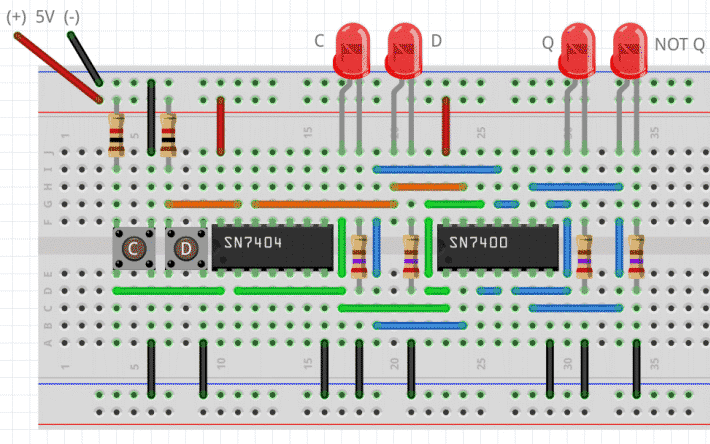Click the resistor below the NOT Q LED

coord(636,256)
